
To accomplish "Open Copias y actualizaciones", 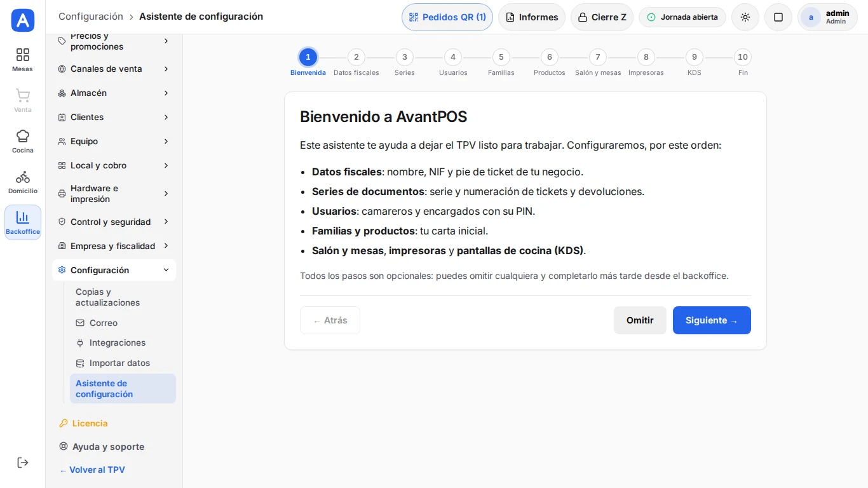I will (x=123, y=297).
